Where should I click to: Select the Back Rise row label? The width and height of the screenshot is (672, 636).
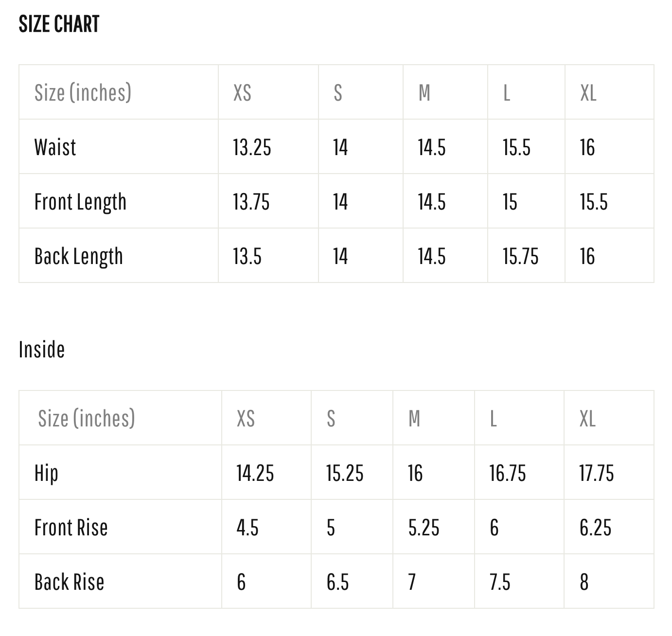coord(69,582)
